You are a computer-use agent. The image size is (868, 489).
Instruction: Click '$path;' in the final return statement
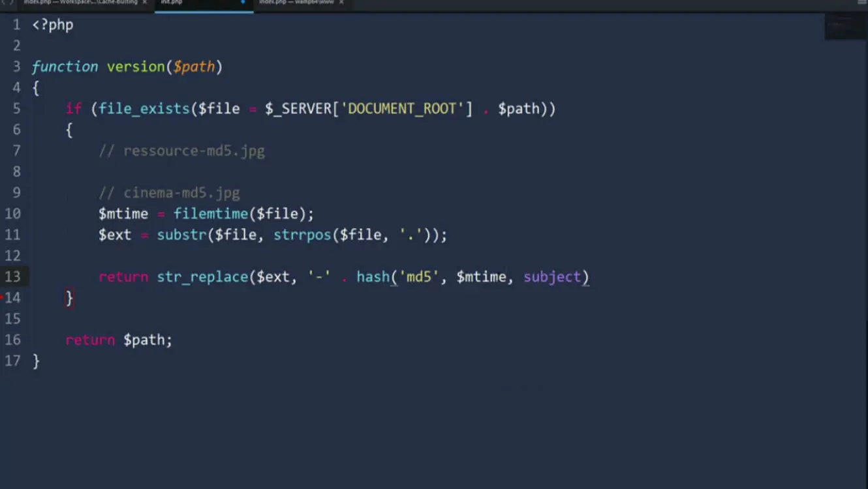(148, 340)
